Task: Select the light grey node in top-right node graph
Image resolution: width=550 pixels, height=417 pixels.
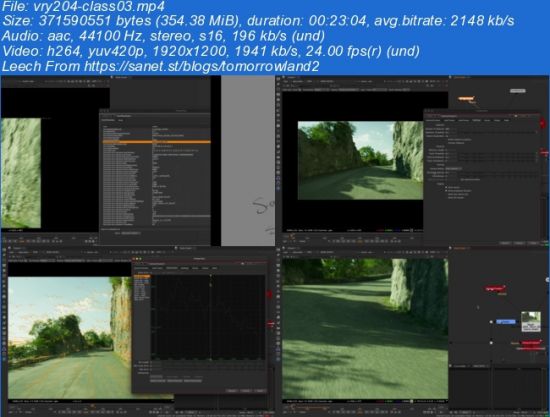Action: pos(517,91)
